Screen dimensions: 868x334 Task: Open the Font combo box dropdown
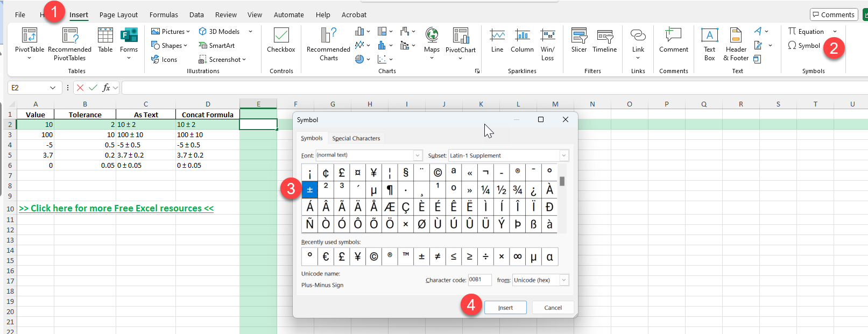click(x=418, y=155)
